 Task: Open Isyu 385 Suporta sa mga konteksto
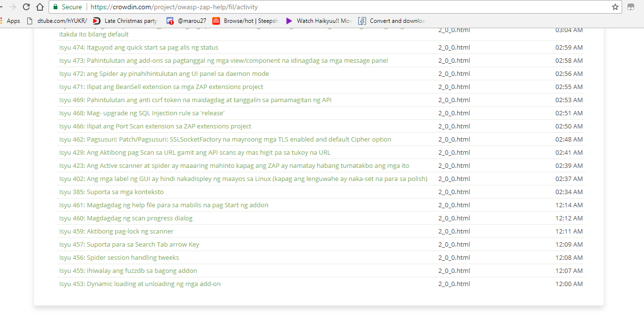[111, 192]
